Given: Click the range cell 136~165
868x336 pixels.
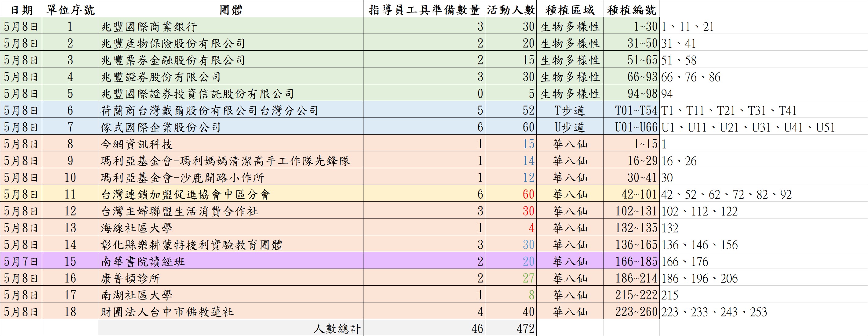Looking at the screenshot, I should (x=632, y=244).
